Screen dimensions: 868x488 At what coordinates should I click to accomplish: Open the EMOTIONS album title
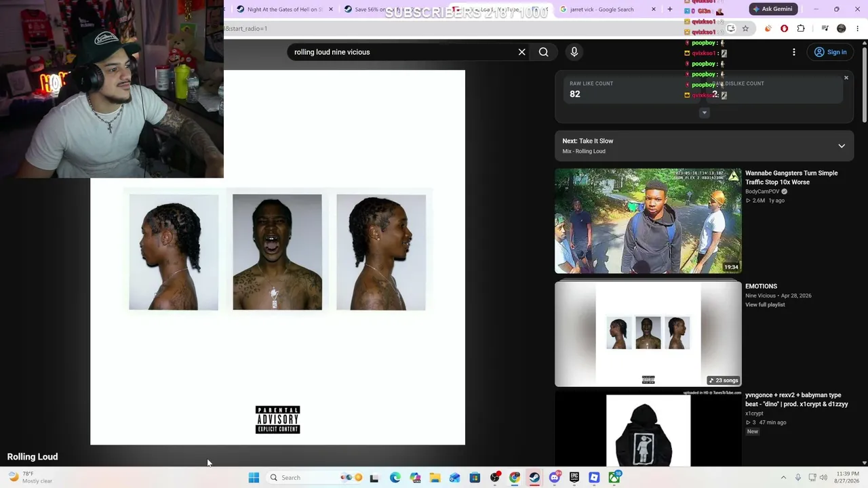(x=761, y=287)
